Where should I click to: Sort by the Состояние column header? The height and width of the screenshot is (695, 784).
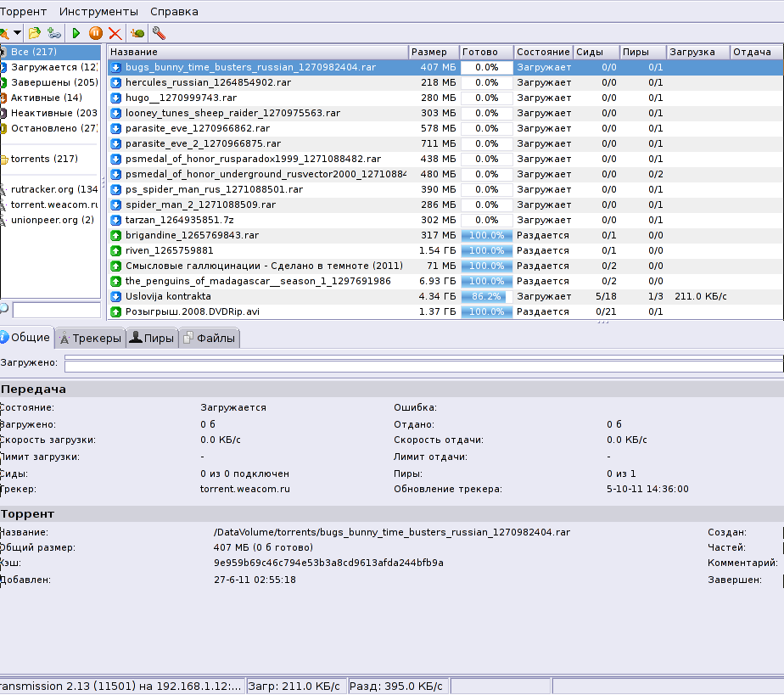tap(542, 52)
